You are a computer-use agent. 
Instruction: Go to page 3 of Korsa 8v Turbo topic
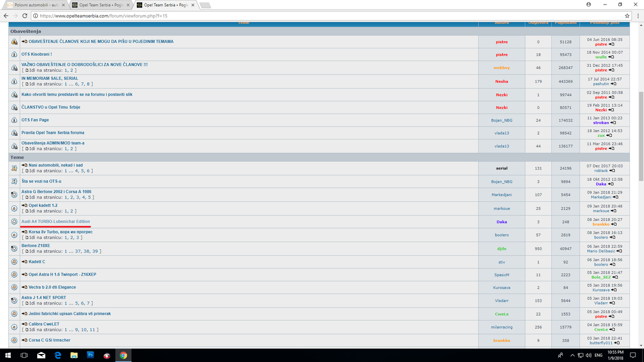77,237
